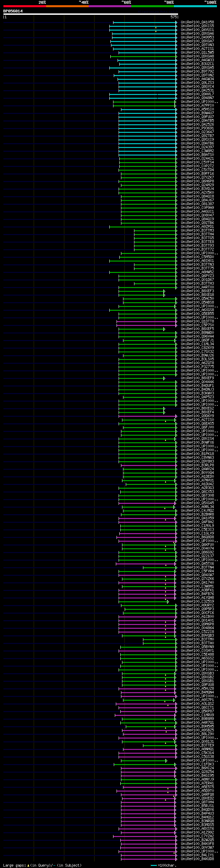The height and width of the screenshot is (868, 220).
Task: Click the label UniRef100_Q08047
Action: point(197,215)
